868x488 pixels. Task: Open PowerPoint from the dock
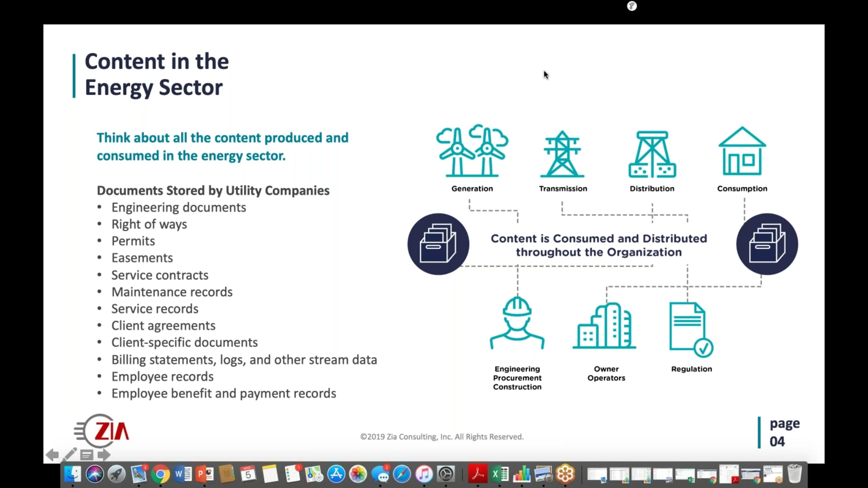point(205,474)
